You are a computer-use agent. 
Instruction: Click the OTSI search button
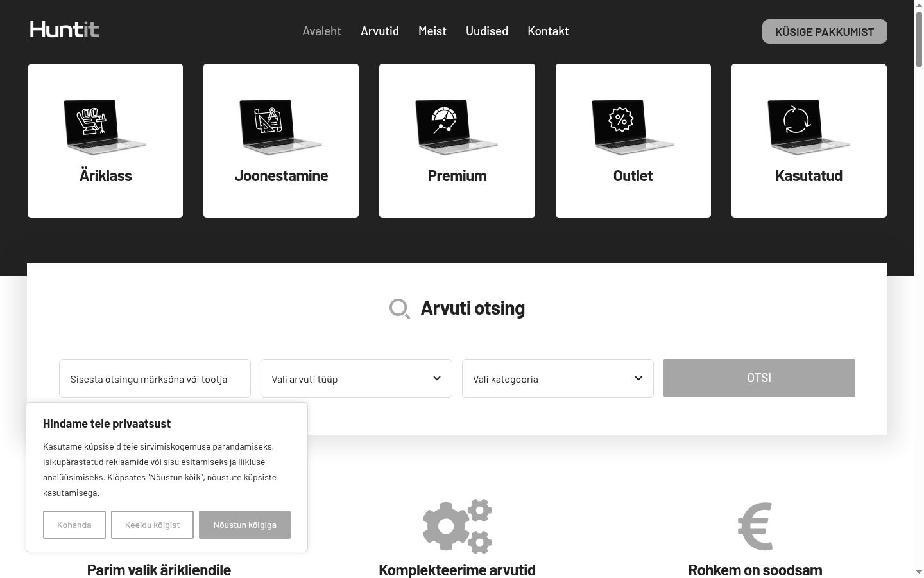pos(759,378)
